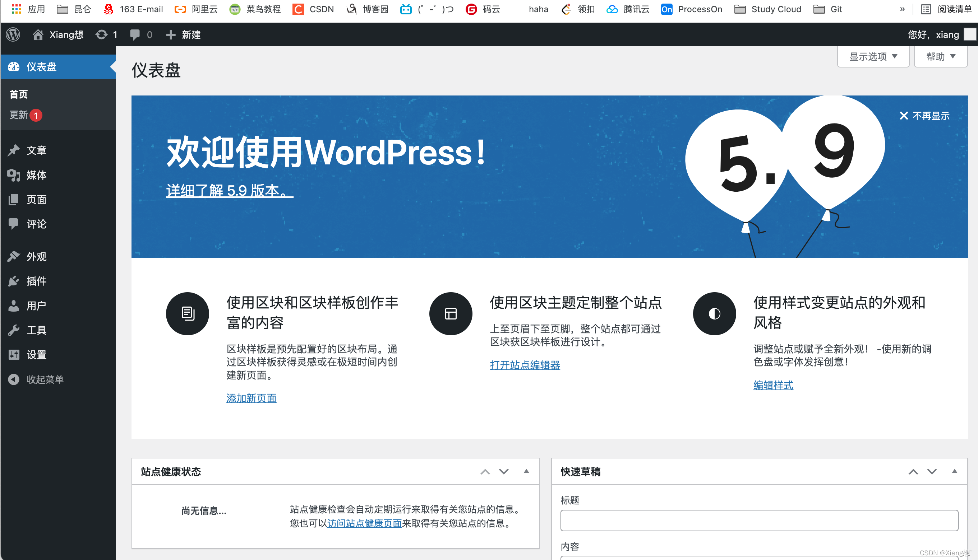Open 菜鸟教程 bookmark
The height and width of the screenshot is (560, 978).
tap(255, 9)
